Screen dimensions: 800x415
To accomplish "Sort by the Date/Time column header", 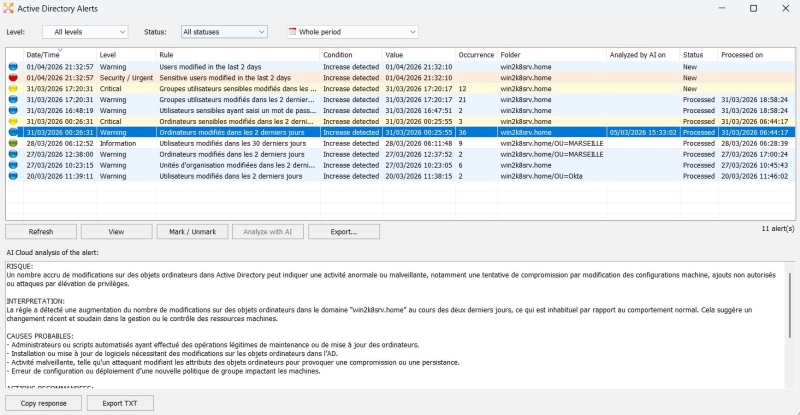I will pos(58,54).
